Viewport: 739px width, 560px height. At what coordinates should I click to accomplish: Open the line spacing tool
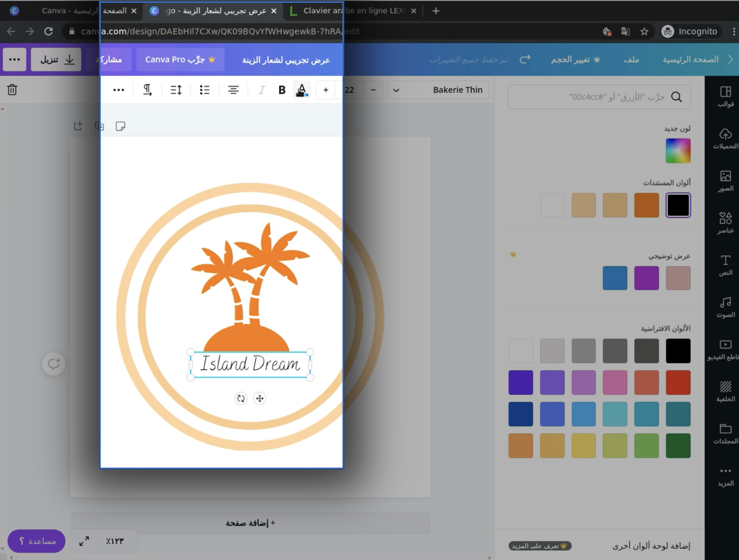(176, 90)
